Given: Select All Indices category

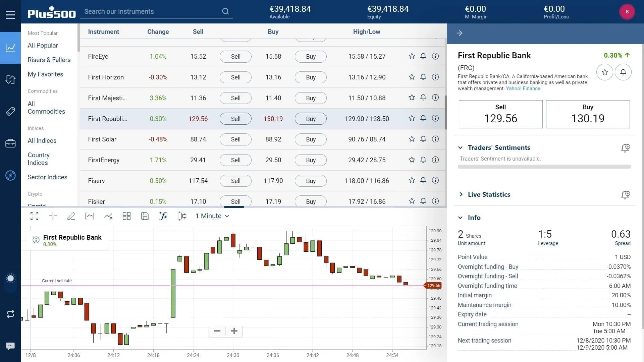Looking at the screenshot, I should [42, 141].
